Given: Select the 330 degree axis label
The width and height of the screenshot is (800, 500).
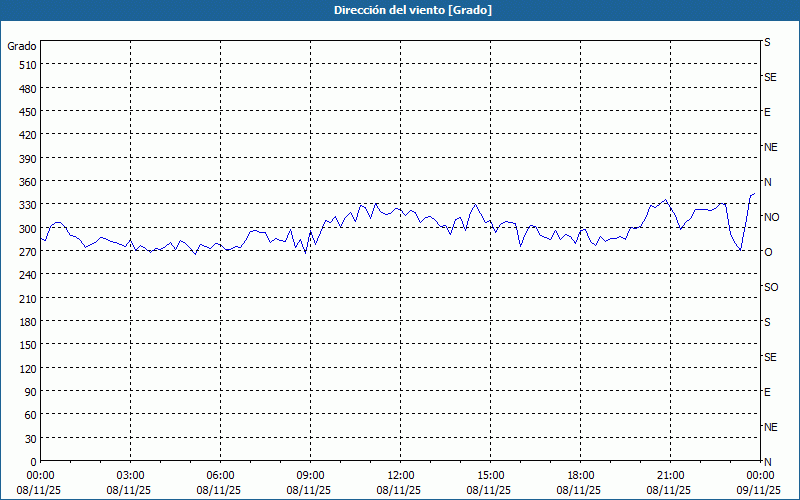Looking at the screenshot, I should pyautogui.click(x=28, y=206).
